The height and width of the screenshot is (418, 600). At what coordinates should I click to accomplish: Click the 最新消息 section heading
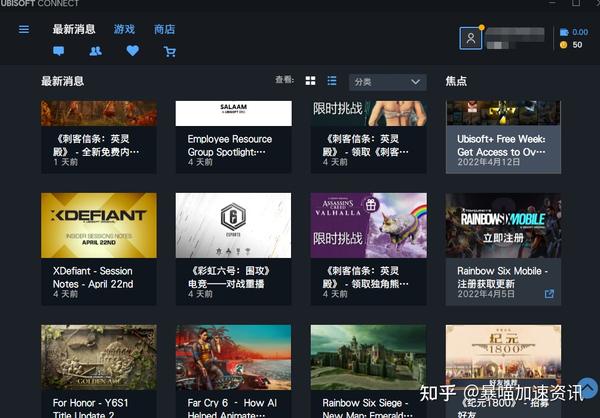(62, 81)
